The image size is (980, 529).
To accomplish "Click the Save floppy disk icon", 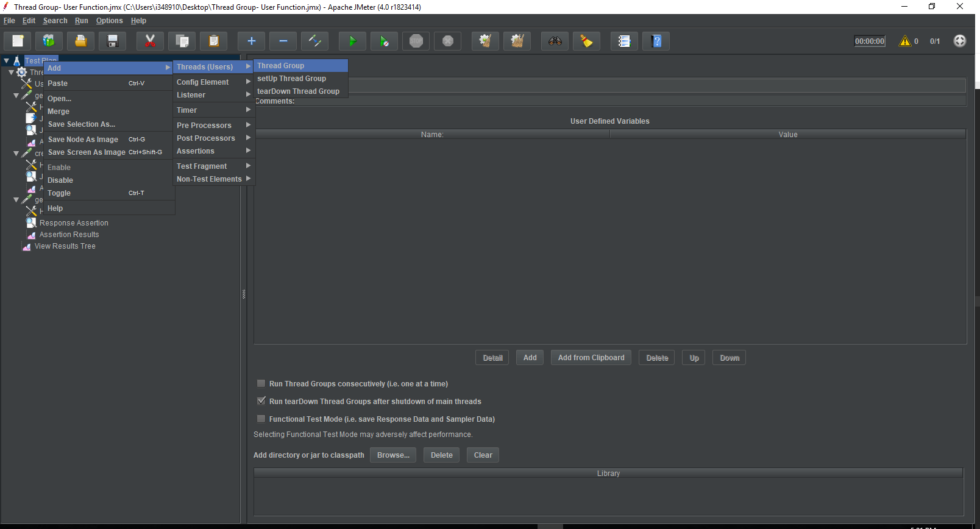I will coord(113,41).
